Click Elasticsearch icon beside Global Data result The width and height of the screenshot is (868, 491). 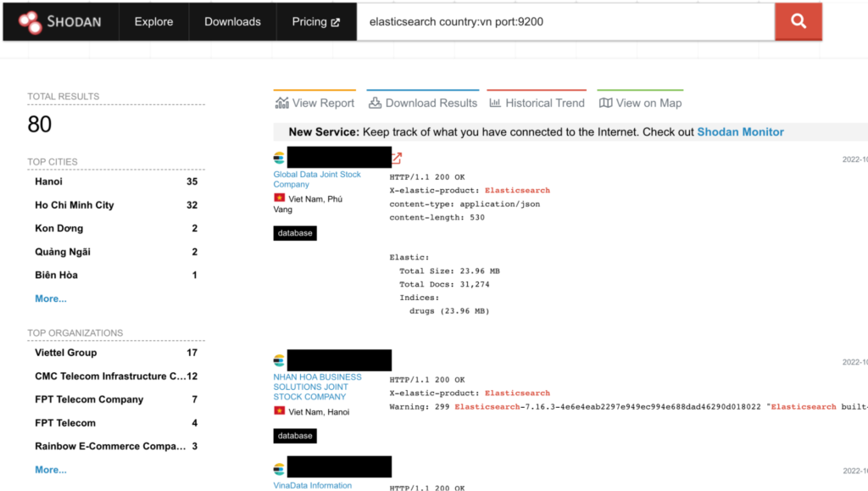pos(279,158)
